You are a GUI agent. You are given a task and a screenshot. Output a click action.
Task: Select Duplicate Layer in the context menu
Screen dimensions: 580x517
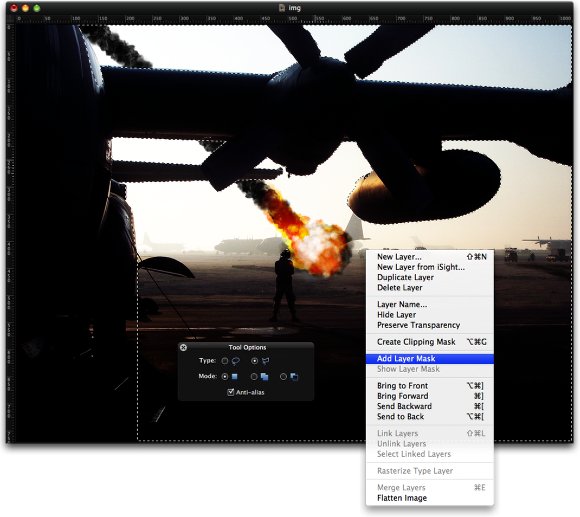click(430, 277)
